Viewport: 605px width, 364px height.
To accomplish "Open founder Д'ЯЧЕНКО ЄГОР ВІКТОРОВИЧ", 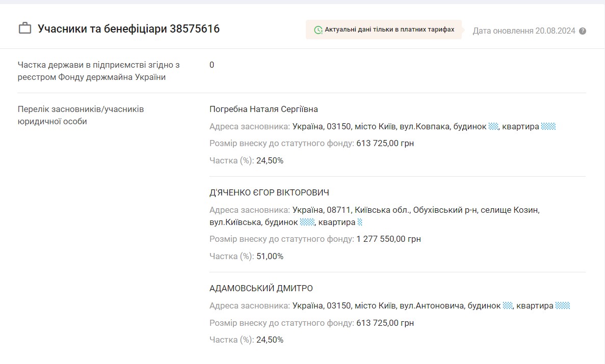I will (x=269, y=192).
